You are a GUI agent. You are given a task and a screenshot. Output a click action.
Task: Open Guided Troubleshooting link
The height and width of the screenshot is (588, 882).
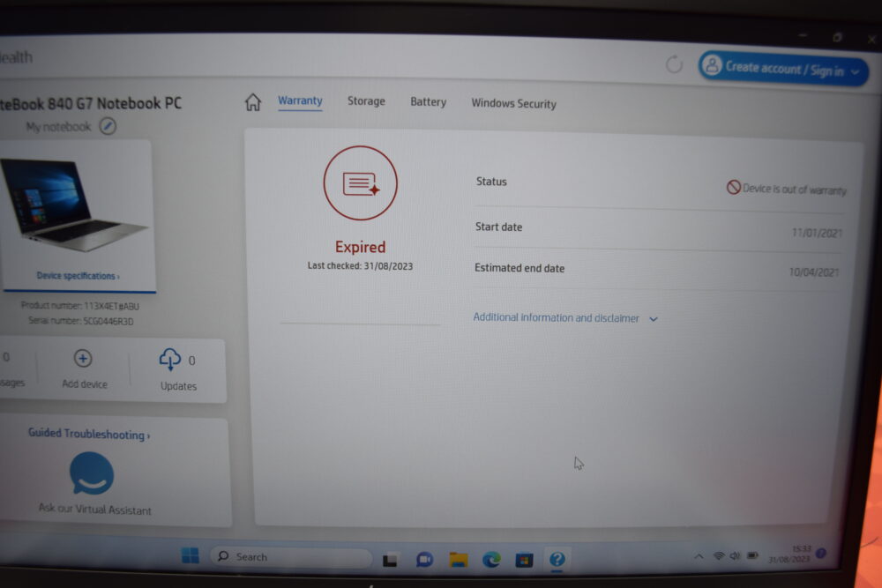89,434
